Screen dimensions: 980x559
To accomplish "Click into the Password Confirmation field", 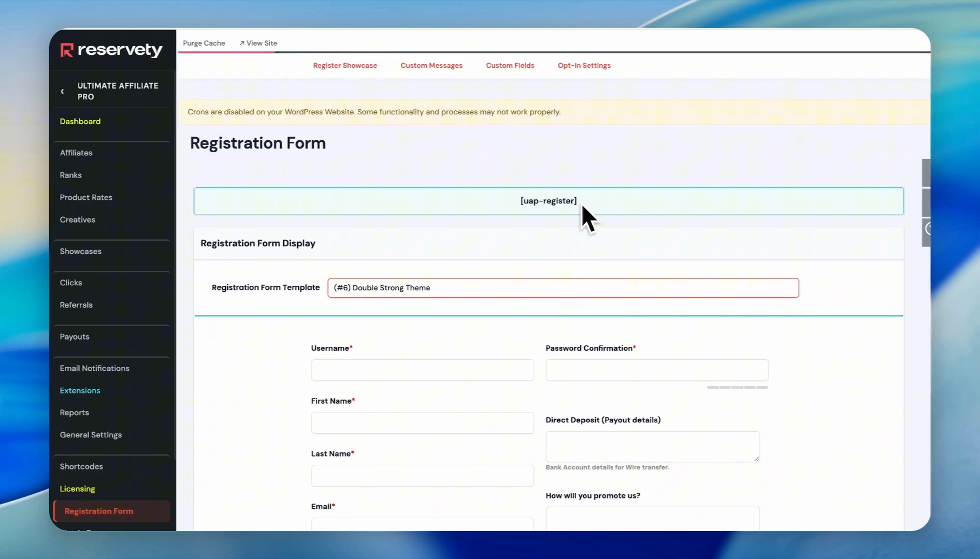I will 656,370.
